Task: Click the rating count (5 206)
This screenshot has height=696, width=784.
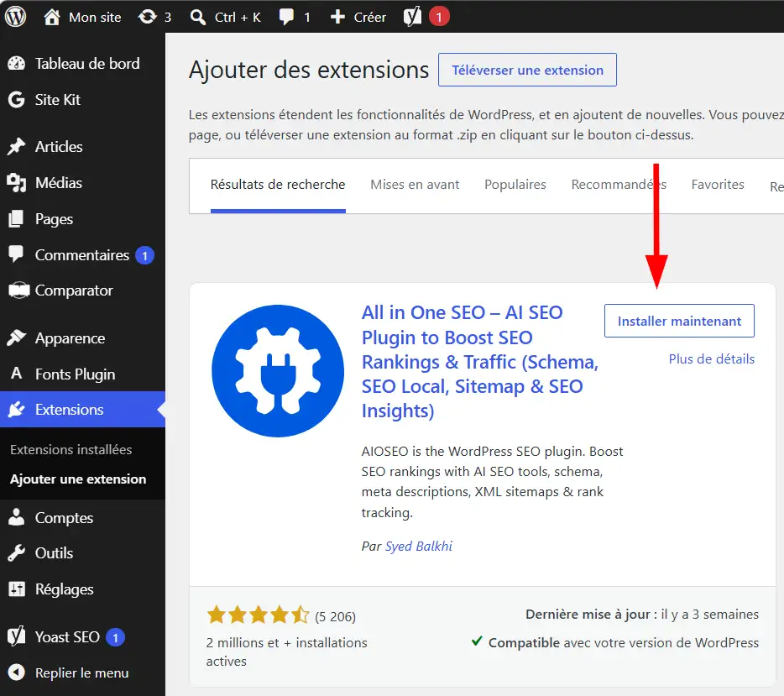Action: click(x=335, y=617)
